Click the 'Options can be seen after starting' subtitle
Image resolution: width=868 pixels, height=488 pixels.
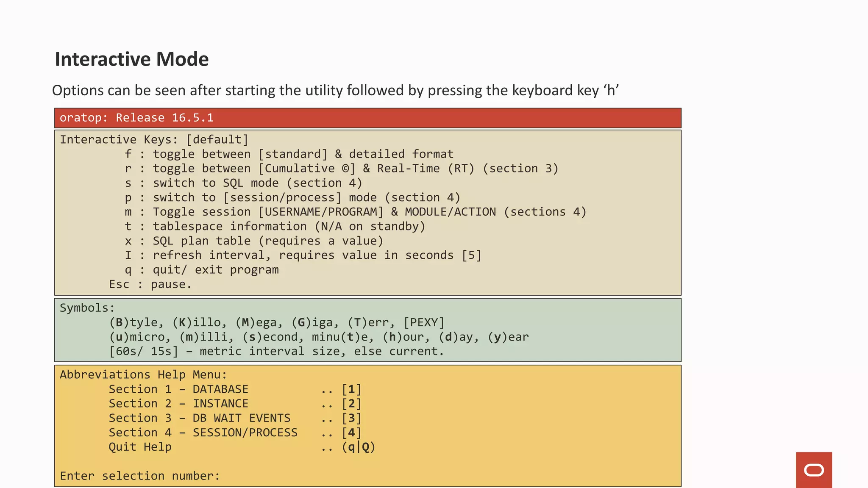coord(335,90)
